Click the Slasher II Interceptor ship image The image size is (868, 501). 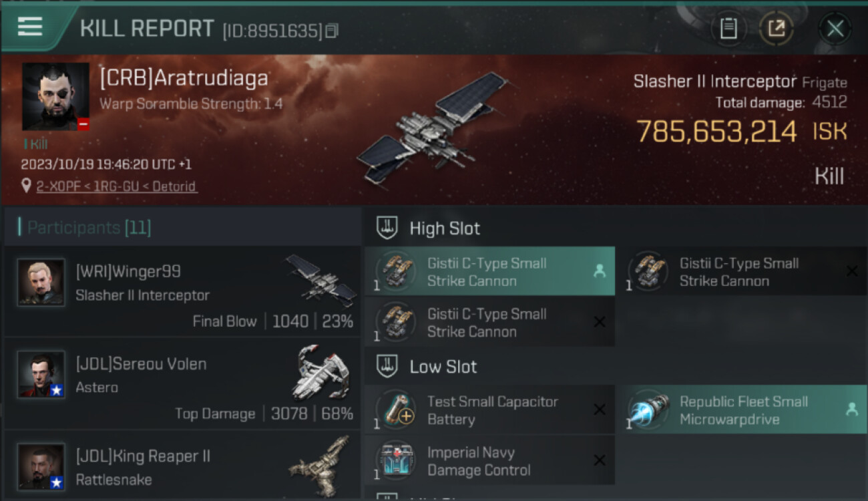pyautogui.click(x=433, y=127)
